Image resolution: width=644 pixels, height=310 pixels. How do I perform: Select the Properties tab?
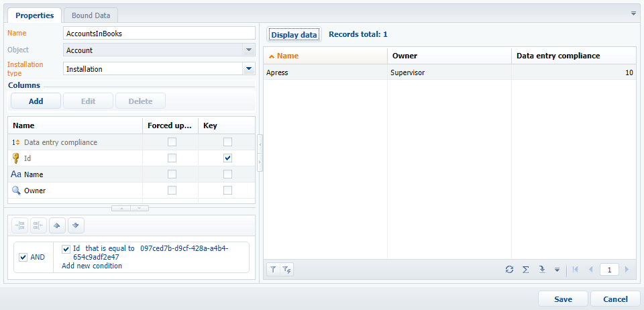click(x=35, y=15)
